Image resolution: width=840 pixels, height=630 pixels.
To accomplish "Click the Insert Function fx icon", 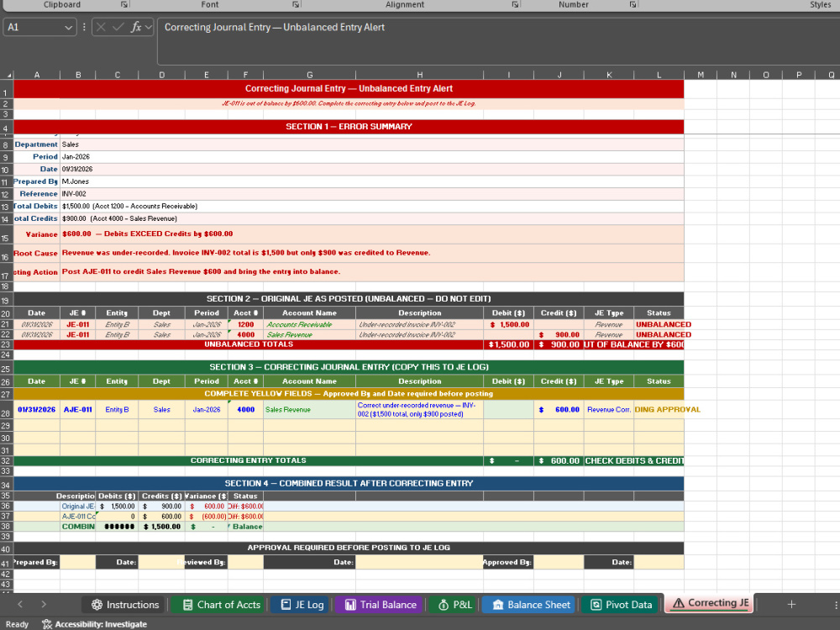I will click(136, 27).
